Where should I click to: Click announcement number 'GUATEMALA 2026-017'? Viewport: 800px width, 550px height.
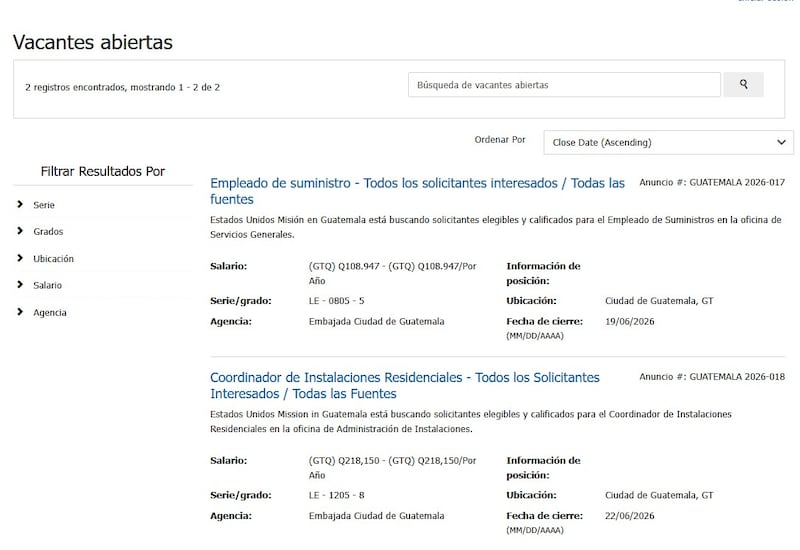point(737,182)
